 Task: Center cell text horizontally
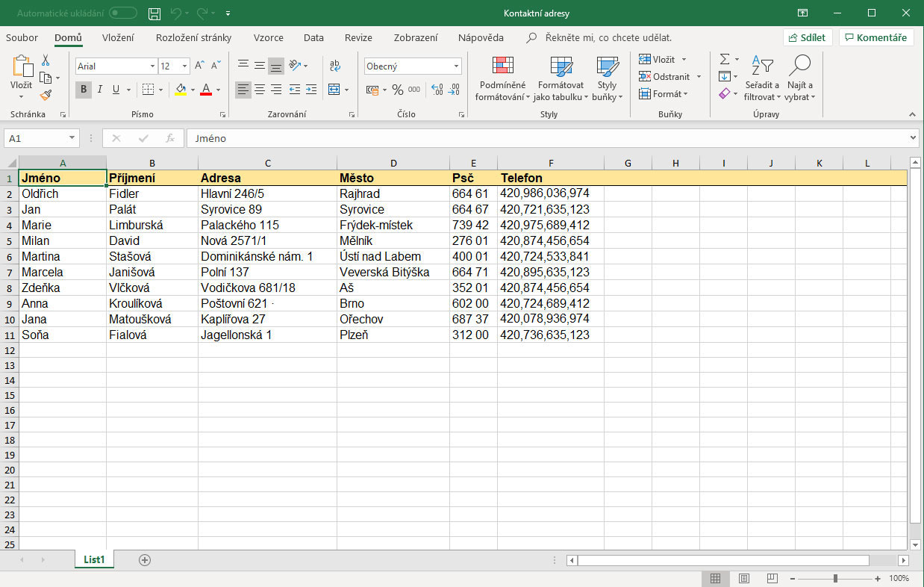(x=260, y=90)
